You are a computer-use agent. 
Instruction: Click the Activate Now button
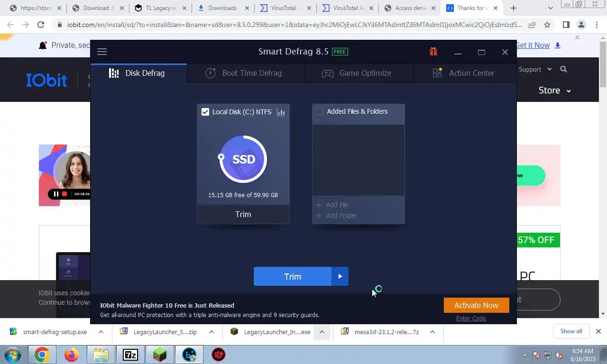[x=477, y=305]
